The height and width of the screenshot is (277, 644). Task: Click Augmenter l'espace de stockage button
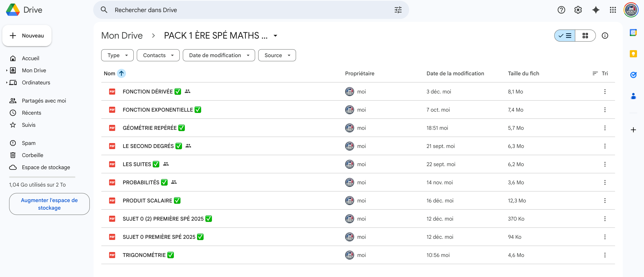49,204
